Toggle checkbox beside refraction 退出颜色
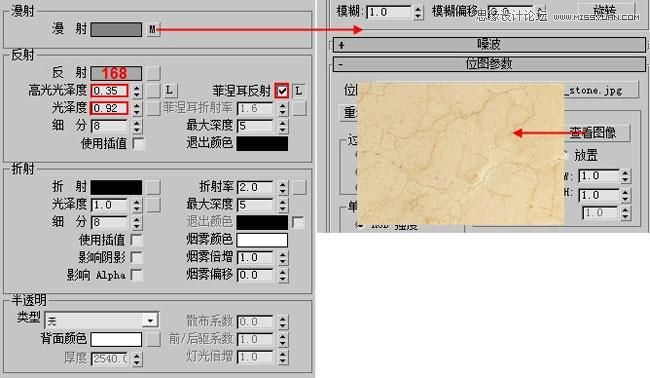Image resolution: width=650 pixels, height=378 pixels. pos(298,222)
